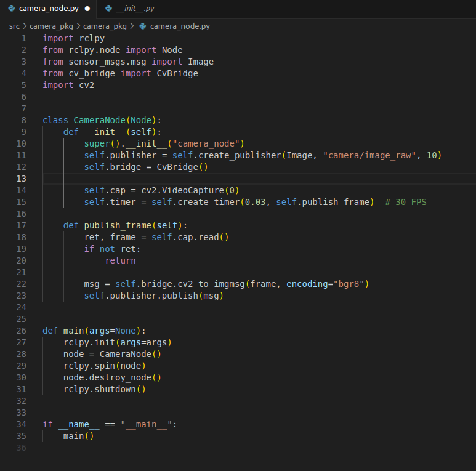Click the return statement on line 20

(x=120, y=260)
